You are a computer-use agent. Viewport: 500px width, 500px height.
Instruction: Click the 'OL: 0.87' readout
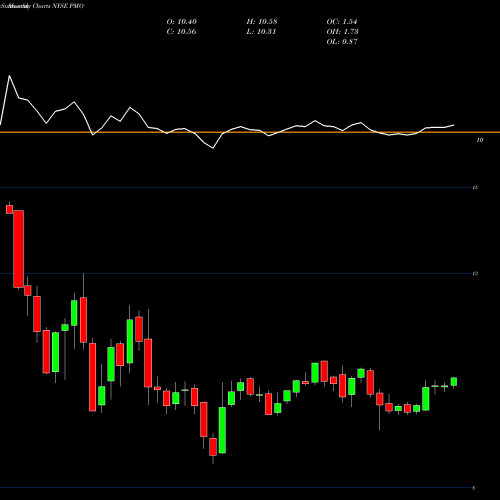click(x=342, y=42)
